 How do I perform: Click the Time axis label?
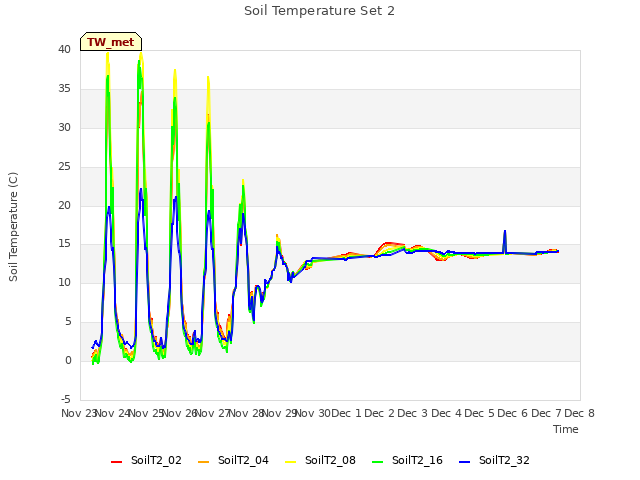click(566, 429)
